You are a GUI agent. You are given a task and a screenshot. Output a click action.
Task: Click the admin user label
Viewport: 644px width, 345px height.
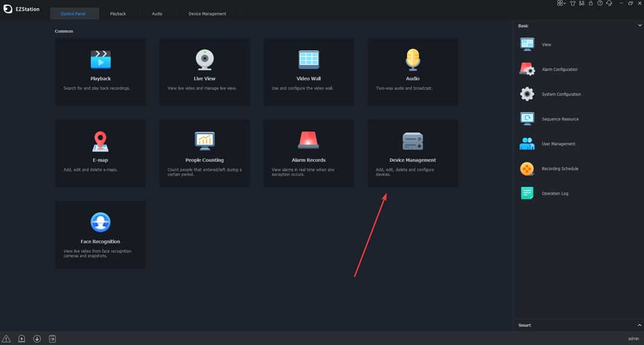(x=633, y=339)
